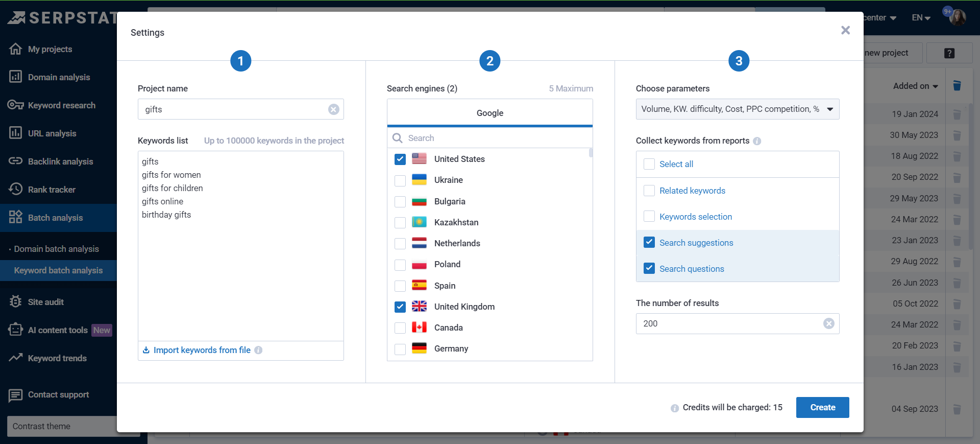This screenshot has width=980, height=444.
Task: Check the Germany checkbox
Action: click(400, 349)
